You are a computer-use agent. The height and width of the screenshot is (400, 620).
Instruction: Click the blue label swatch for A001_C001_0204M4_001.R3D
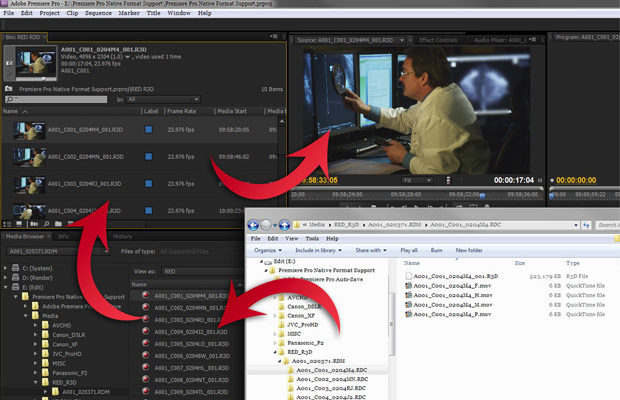click(149, 129)
